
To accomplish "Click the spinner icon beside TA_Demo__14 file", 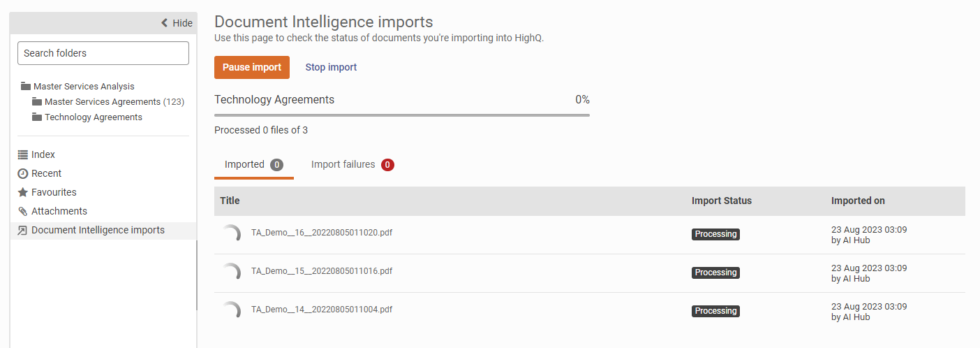I will click(231, 310).
